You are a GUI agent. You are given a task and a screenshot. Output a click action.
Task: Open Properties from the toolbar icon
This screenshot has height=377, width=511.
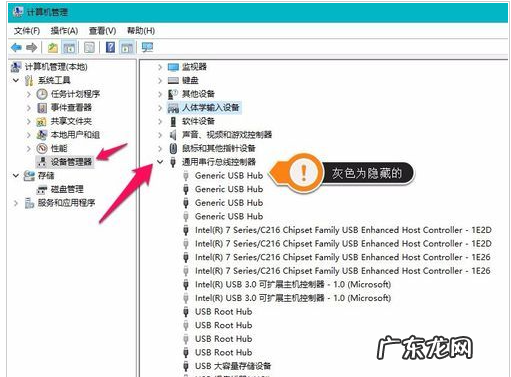point(89,48)
